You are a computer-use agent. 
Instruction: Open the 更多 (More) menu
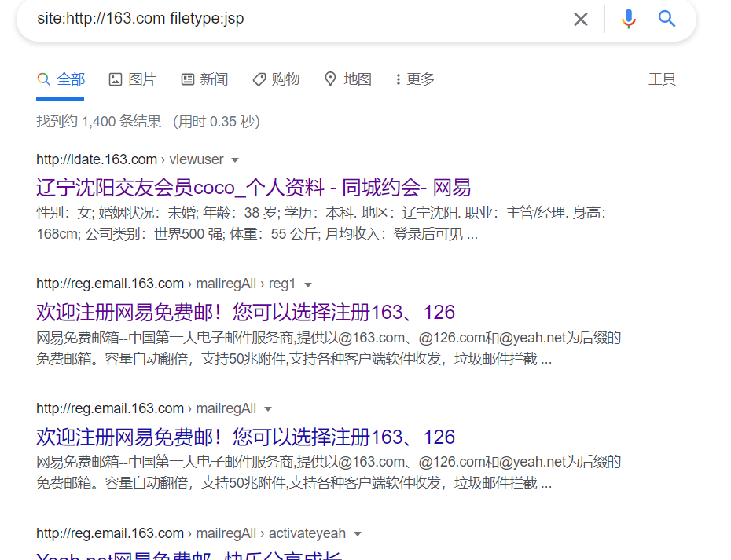point(415,79)
